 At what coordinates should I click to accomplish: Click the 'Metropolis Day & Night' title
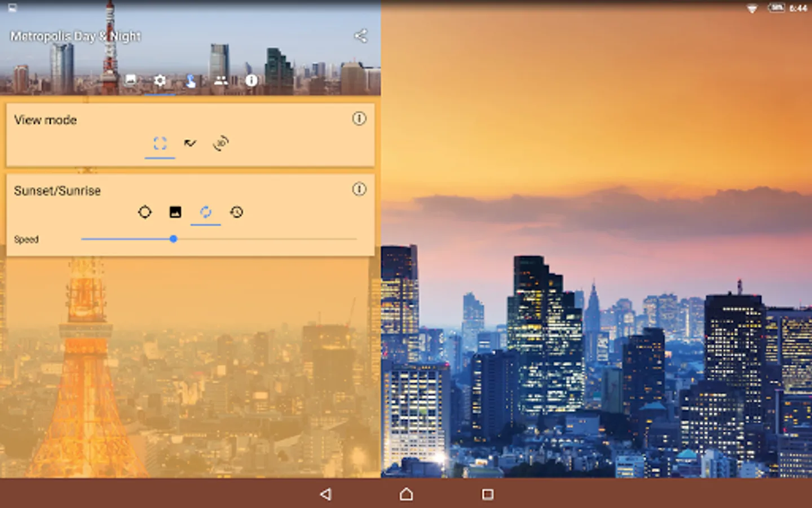coord(76,37)
